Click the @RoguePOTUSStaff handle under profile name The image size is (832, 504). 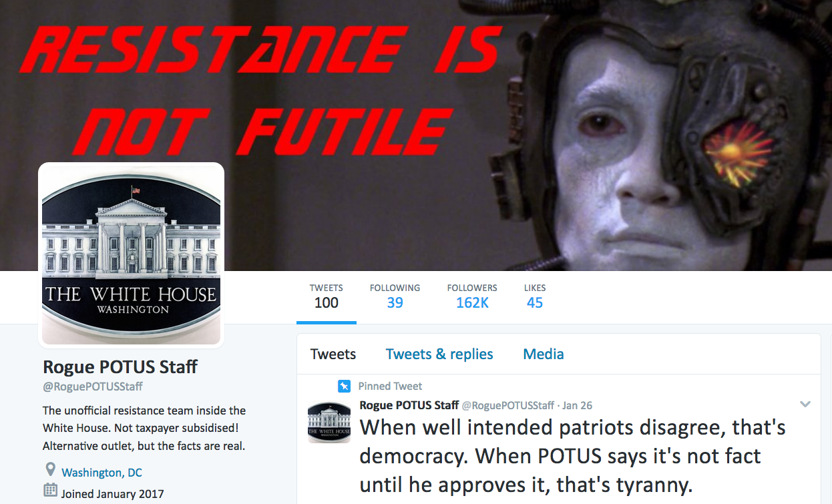pyautogui.click(x=93, y=387)
